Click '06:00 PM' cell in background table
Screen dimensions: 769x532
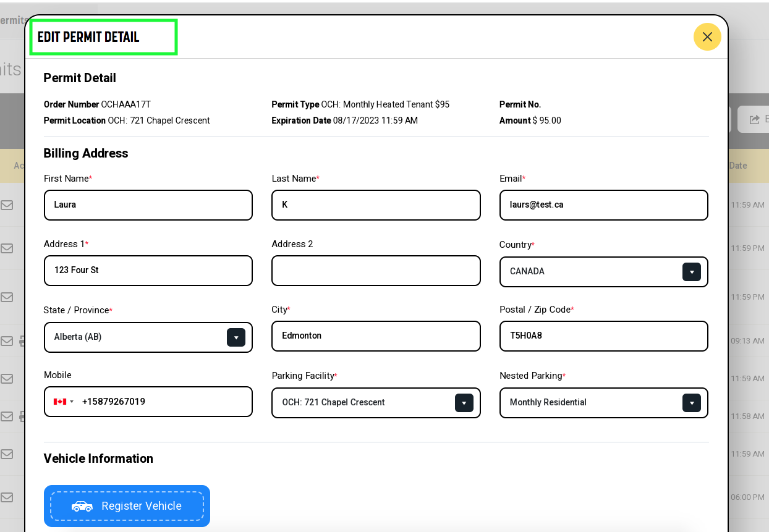pyautogui.click(x=747, y=497)
